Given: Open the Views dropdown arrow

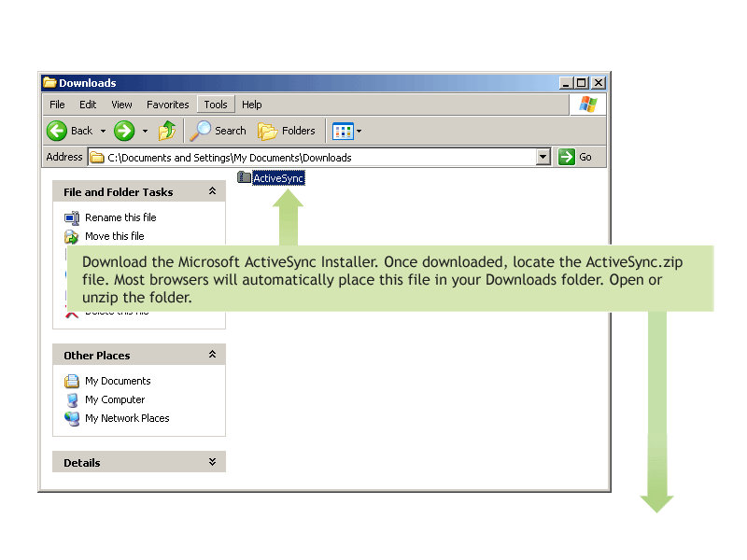Looking at the screenshot, I should point(359,131).
